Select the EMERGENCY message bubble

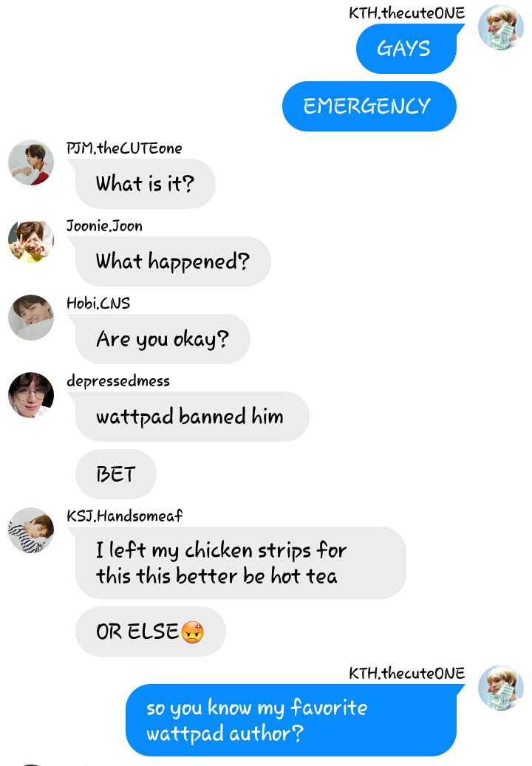tap(369, 106)
